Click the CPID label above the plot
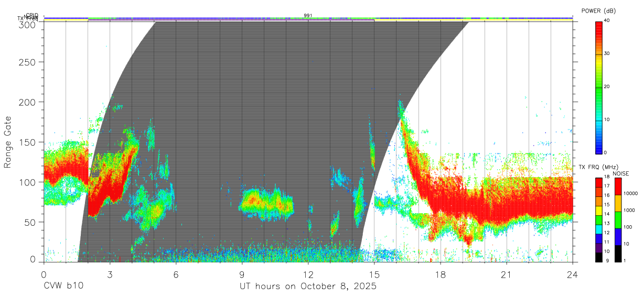 (32, 15)
